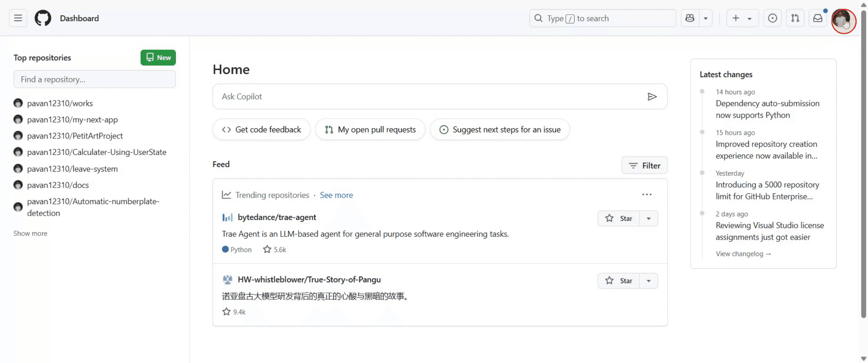Viewport: 868px width, 363px height.
Task: Send the Copilot prompt with arrow icon
Action: (652, 97)
